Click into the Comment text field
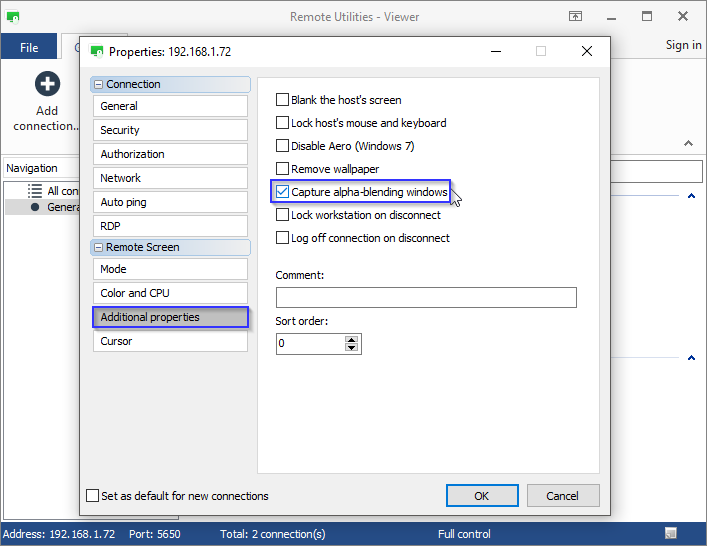The image size is (707, 546). tap(426, 297)
